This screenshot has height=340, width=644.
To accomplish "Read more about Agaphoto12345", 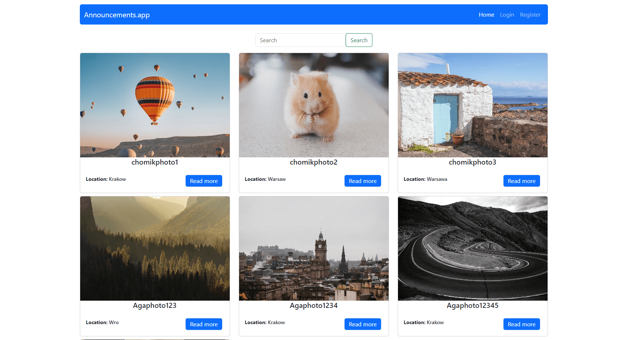I will (522, 324).
